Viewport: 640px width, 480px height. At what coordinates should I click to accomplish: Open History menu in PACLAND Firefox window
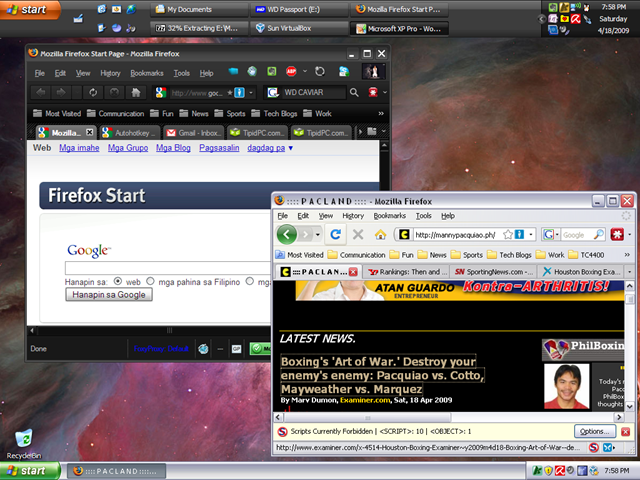pyautogui.click(x=353, y=216)
